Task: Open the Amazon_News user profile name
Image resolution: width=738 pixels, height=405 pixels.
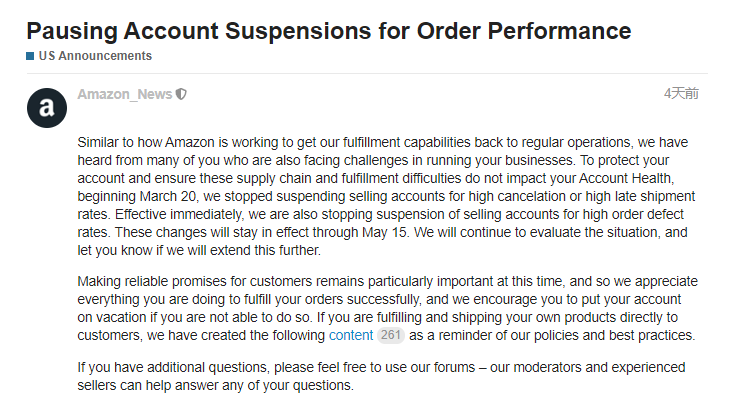Action: tap(124, 95)
